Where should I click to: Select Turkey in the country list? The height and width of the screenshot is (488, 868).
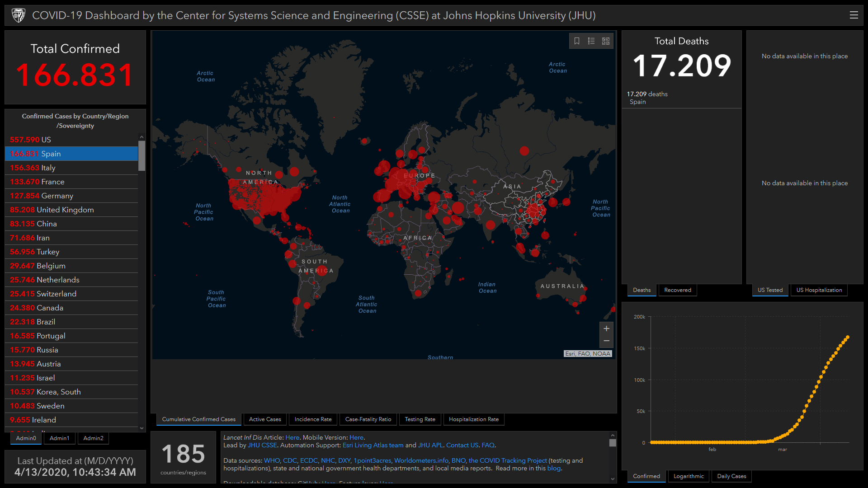pos(71,252)
